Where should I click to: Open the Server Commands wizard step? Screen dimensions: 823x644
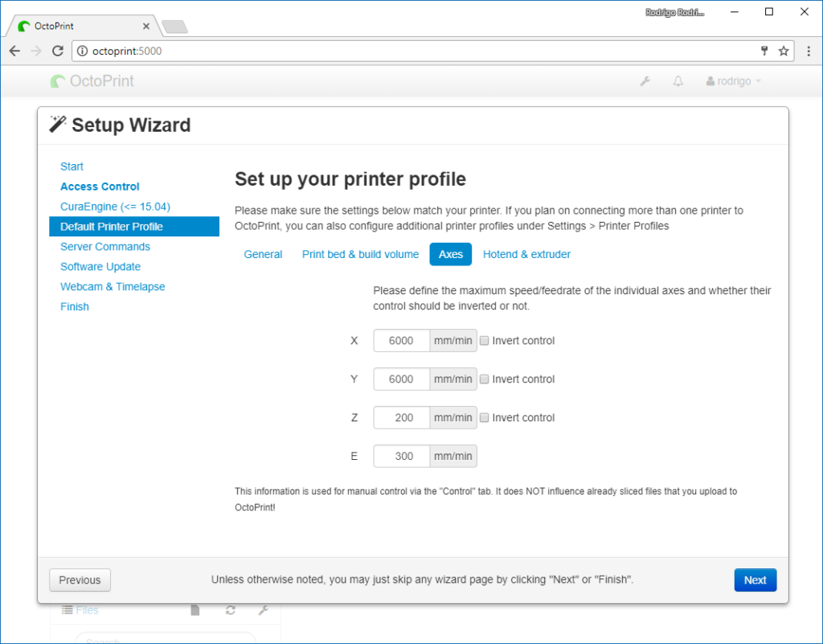(x=105, y=247)
